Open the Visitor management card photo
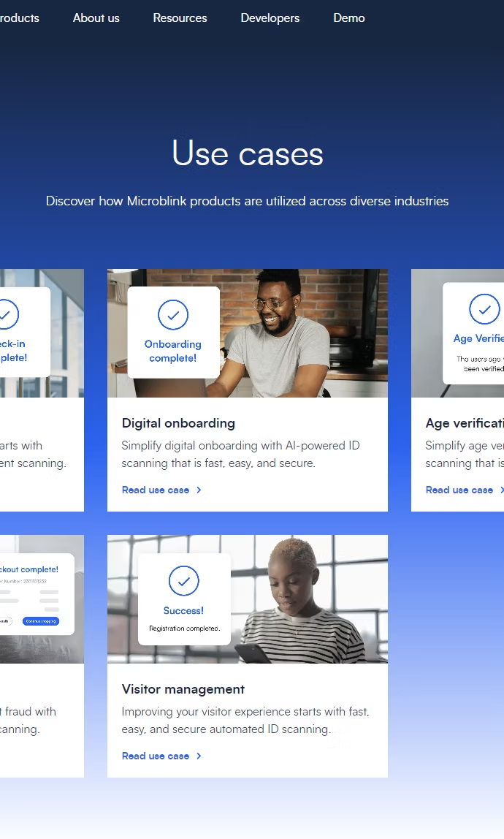This screenshot has height=839, width=504. tap(248, 599)
